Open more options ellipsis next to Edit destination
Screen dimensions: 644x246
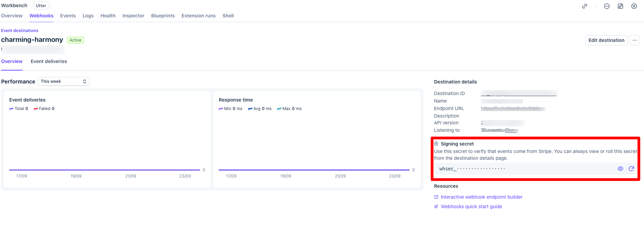(635, 40)
